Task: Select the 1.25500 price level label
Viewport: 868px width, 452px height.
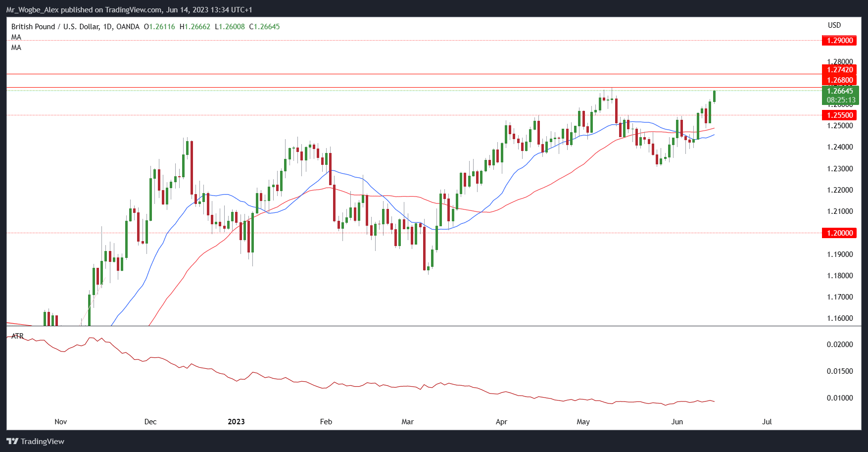Action: click(839, 115)
